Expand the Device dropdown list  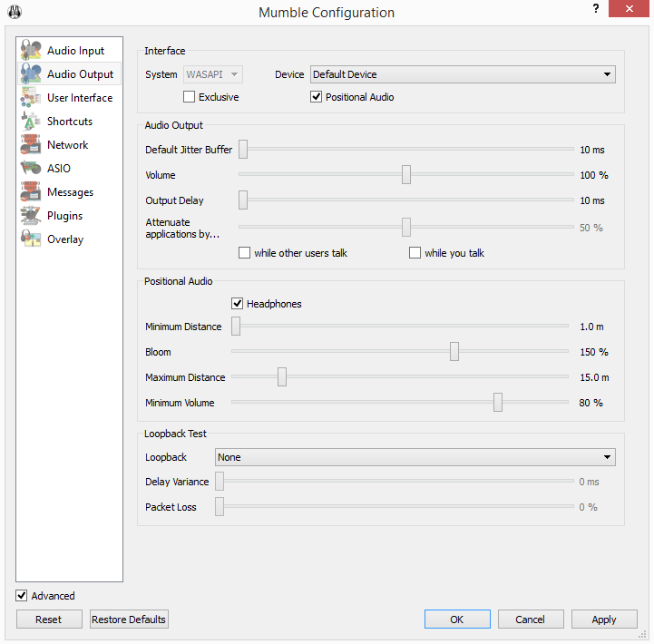pyautogui.click(x=463, y=74)
